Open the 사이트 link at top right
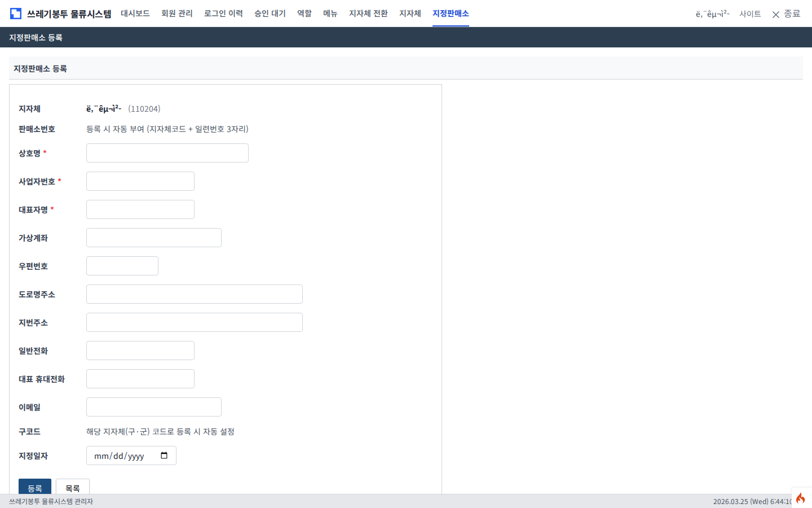Screen dimensions: 812x508 coord(750,14)
